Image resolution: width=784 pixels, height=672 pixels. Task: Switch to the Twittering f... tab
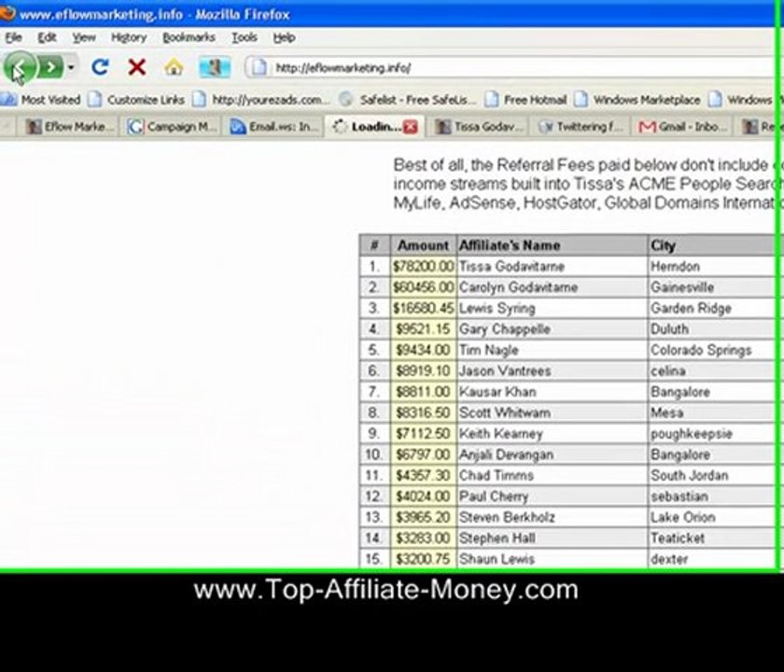(x=581, y=127)
